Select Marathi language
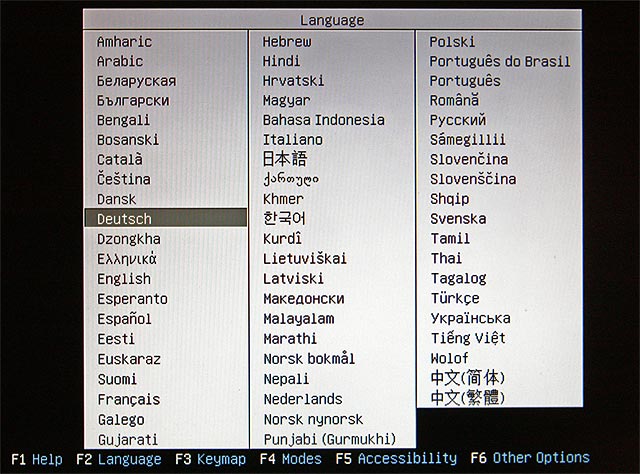640x474 pixels. (x=290, y=339)
